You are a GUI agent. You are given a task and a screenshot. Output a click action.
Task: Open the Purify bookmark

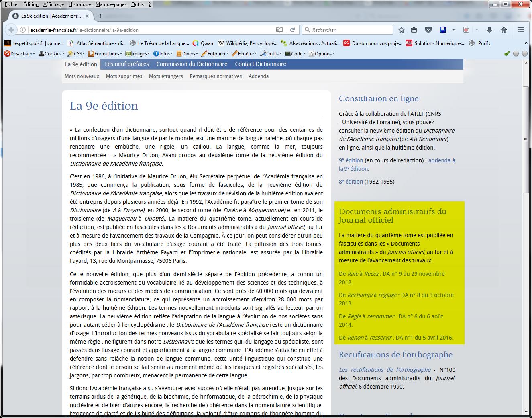(x=480, y=43)
